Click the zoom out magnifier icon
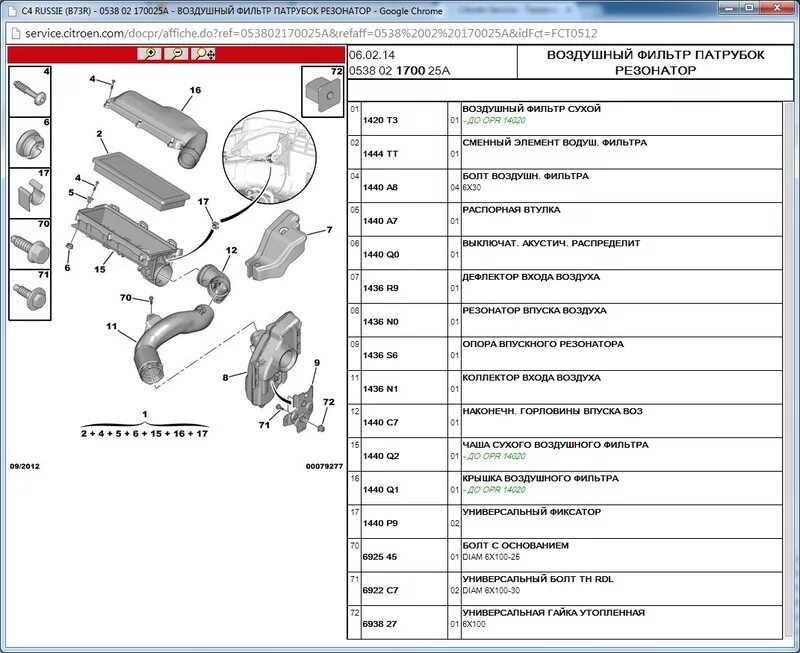 pos(176,54)
